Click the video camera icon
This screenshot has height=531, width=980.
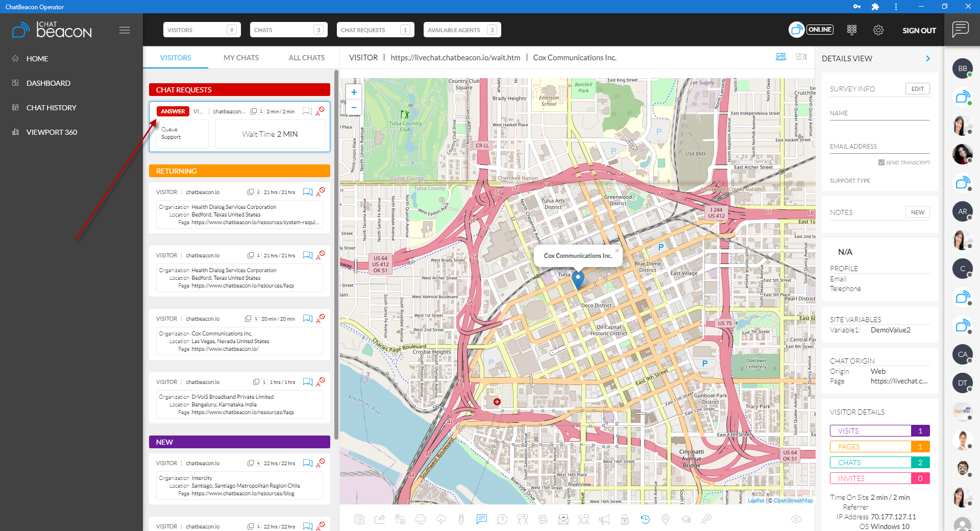[801, 57]
